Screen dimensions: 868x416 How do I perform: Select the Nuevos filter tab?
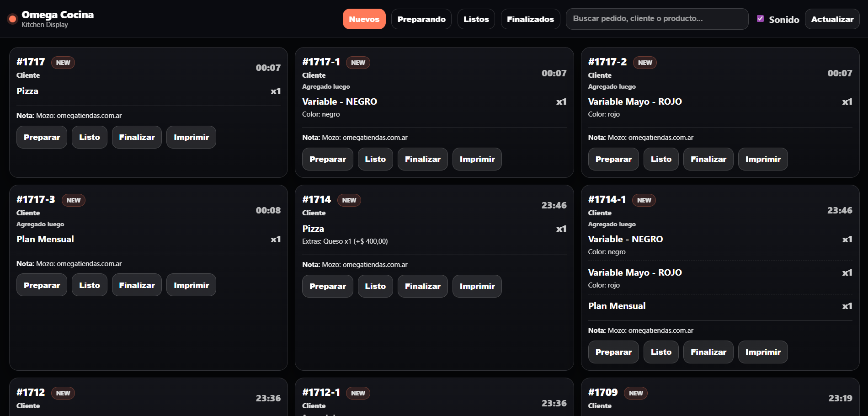pos(364,19)
